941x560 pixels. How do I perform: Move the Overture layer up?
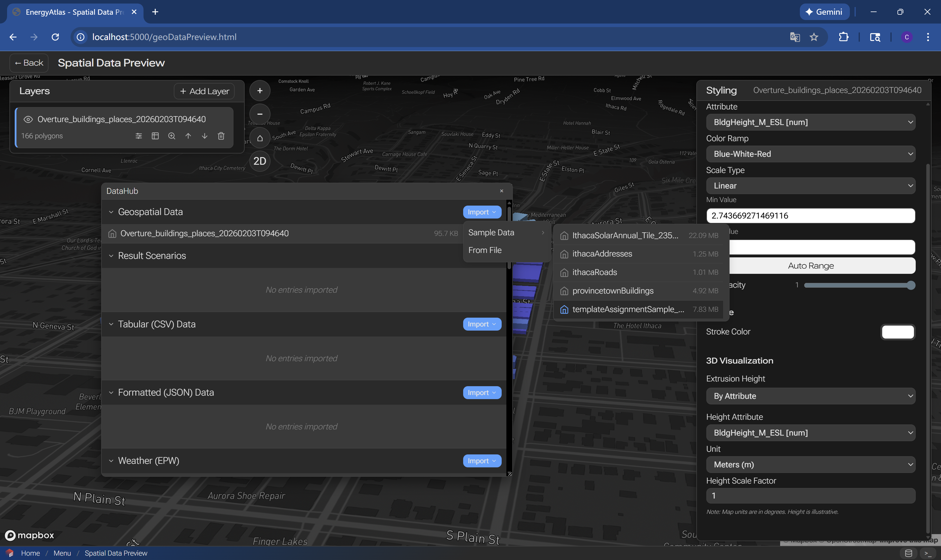coord(188,136)
